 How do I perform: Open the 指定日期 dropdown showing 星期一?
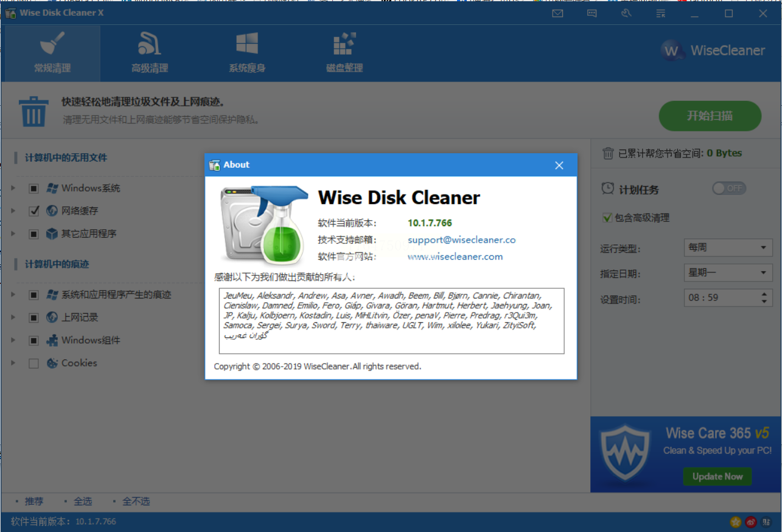coord(728,273)
